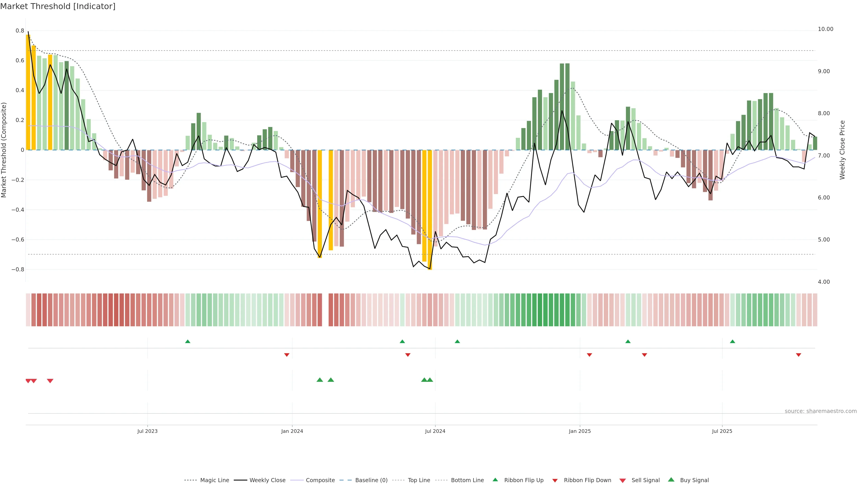Click the Sell Signal legend red triangle
Viewport: 868px width, 488px height.
pyautogui.click(x=623, y=480)
